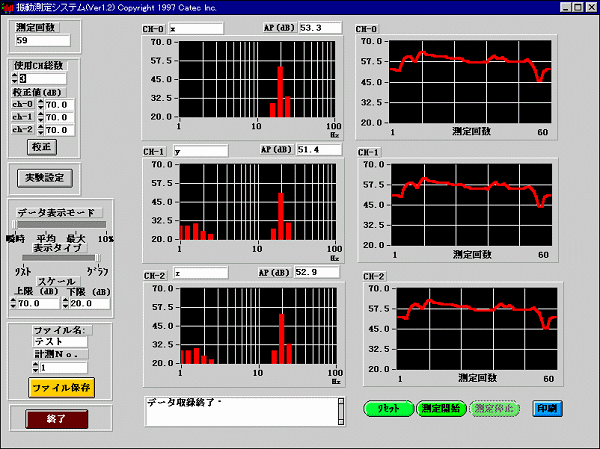Minimize the vibration measurement window
Image resolution: width=600 pixels, height=449 pixels.
566,7
